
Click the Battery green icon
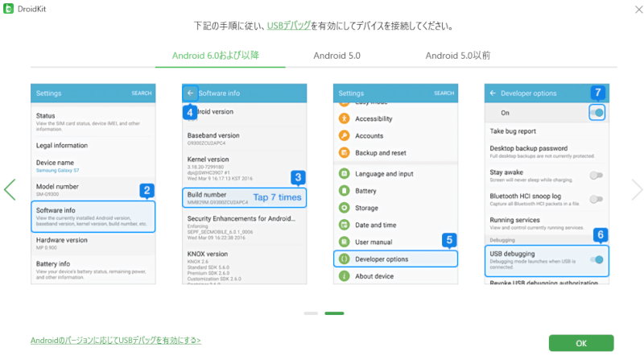point(345,191)
